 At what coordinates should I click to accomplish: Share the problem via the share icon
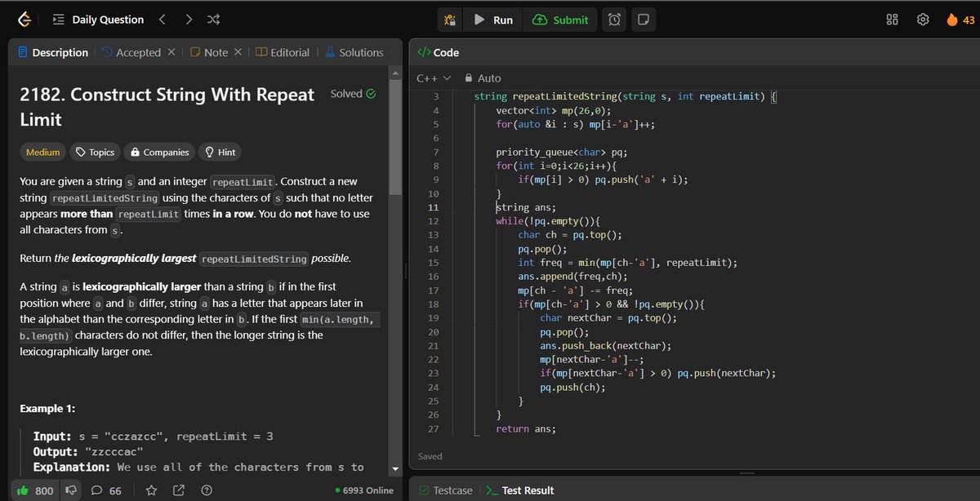point(178,490)
